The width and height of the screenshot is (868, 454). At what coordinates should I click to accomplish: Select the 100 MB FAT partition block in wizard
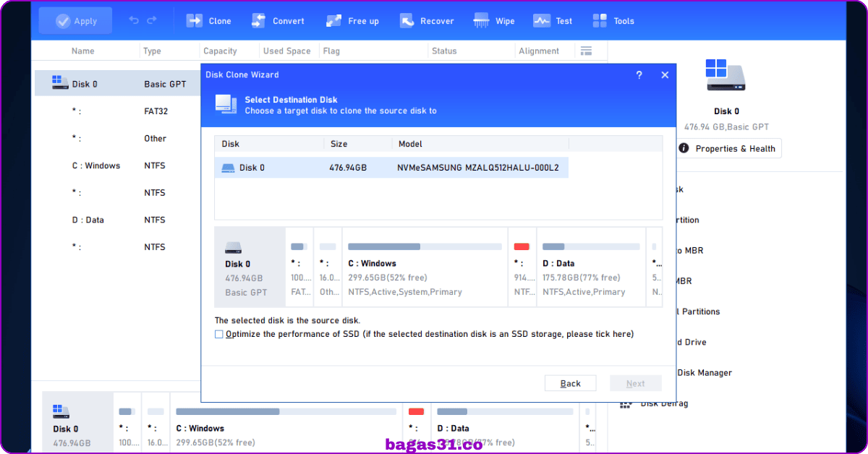[301, 267]
